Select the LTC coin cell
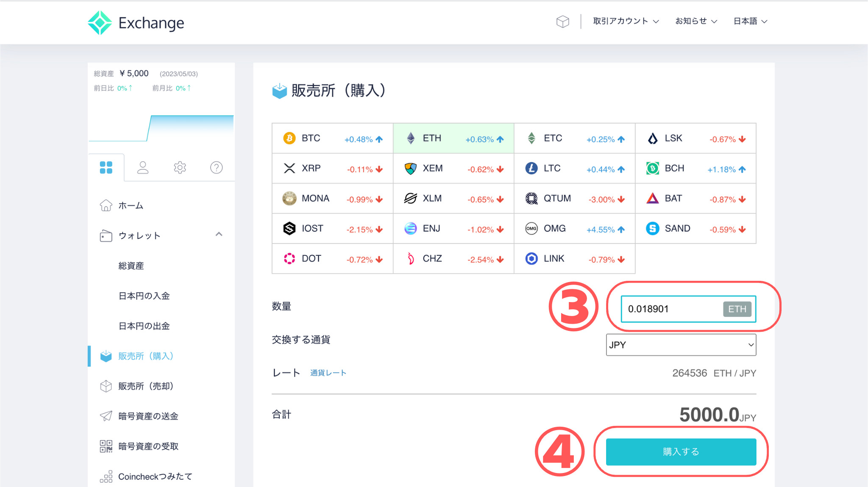868x487 pixels. tap(575, 168)
